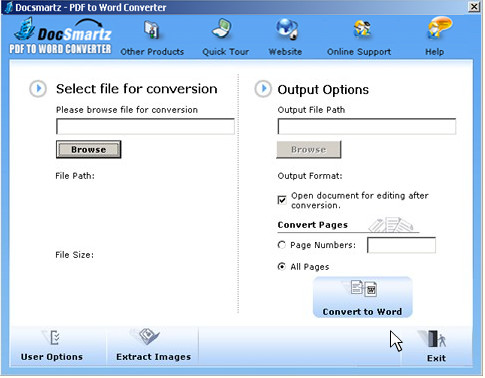This screenshot has height=378, width=485.
Task: Click the title bar app icon
Action: pos(8,7)
